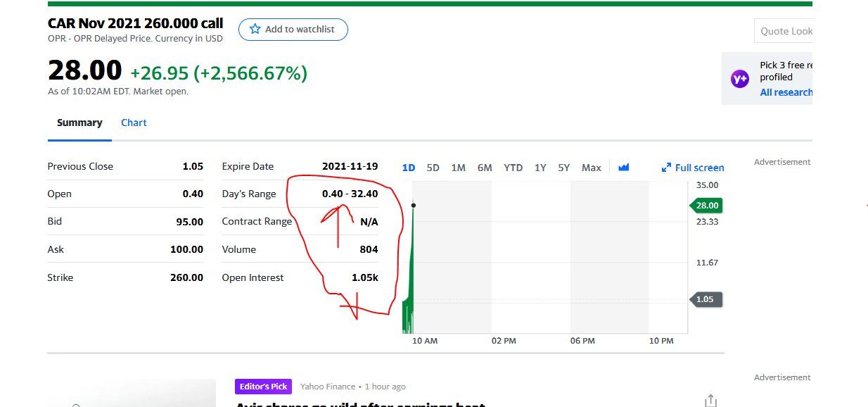The image size is (868, 407).
Task: Click the 'Previous Close' row label
Action: (x=80, y=166)
